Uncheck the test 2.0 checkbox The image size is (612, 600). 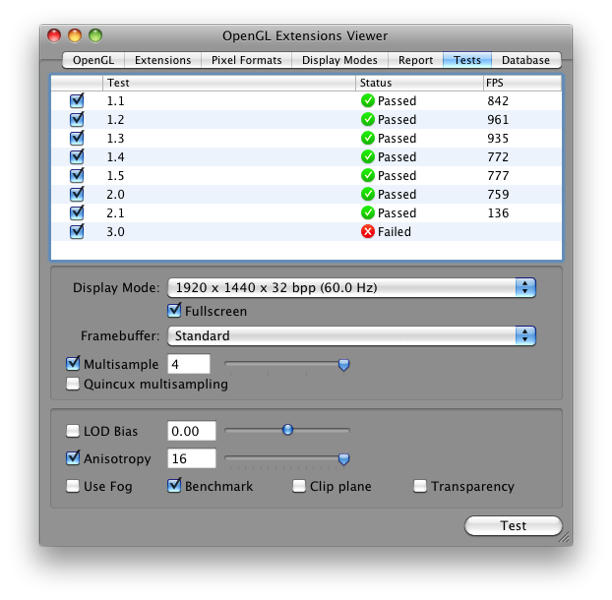77,194
